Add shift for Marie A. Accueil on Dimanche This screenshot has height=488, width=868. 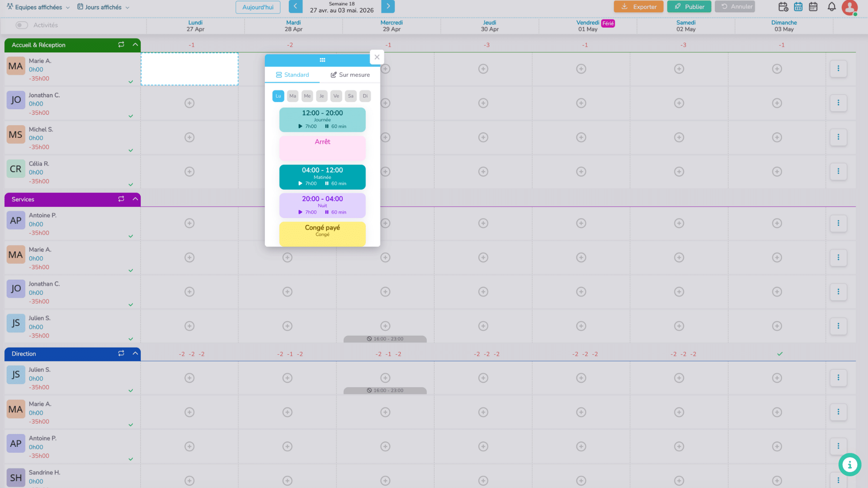[x=777, y=69]
